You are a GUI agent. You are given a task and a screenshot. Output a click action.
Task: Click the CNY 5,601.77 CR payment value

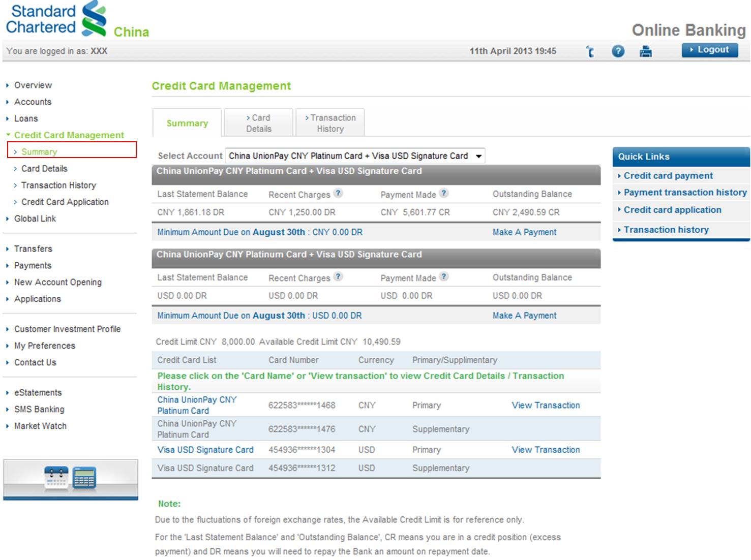tap(415, 212)
